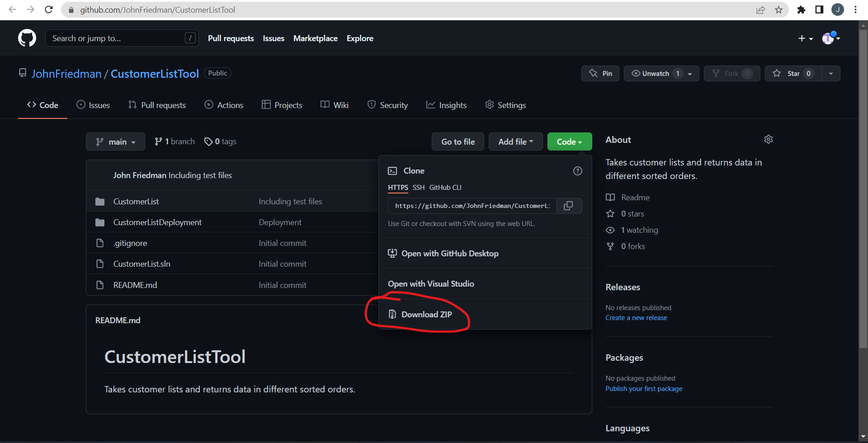Click the 0 tags link
Screen dimensions: 868x443
click(221, 141)
